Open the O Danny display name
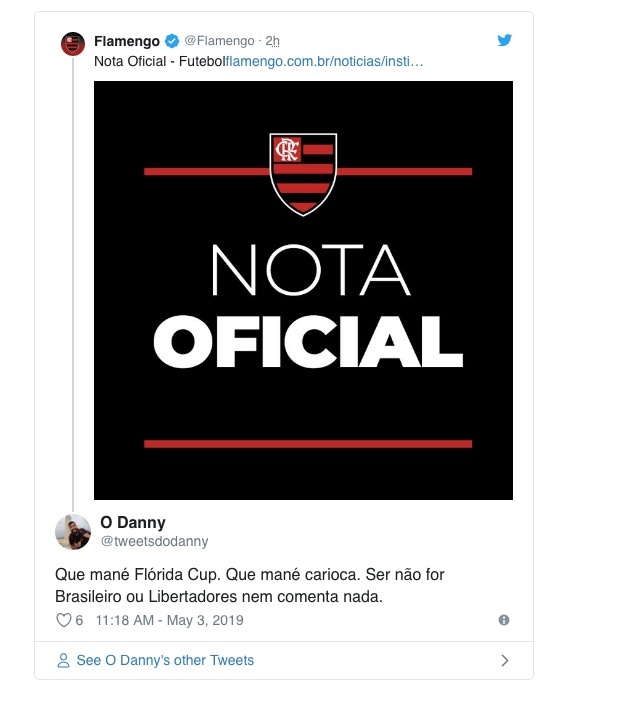The width and height of the screenshot is (631, 727). click(x=133, y=522)
